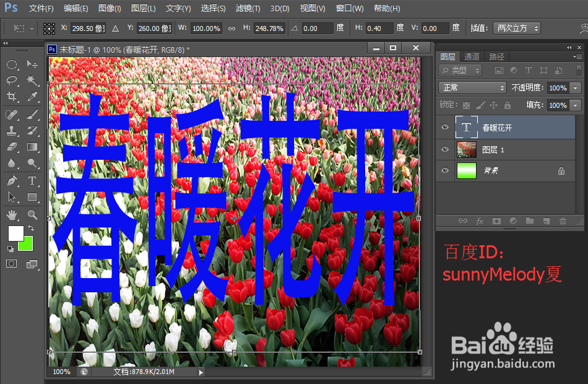Viewport: 588px width, 384px height.
Task: Open the transform tool preset picker
Action: point(24,28)
